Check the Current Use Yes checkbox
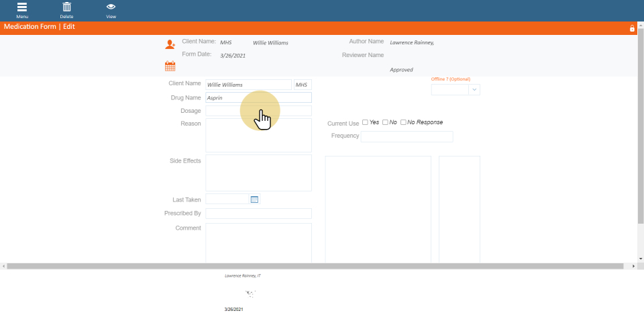This screenshot has height=315, width=644. (365, 122)
